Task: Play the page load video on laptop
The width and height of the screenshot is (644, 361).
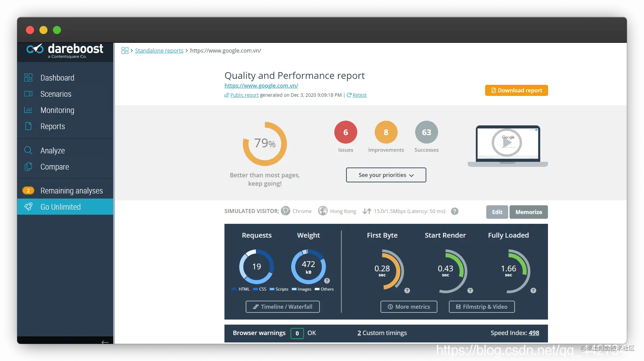Action: click(507, 143)
